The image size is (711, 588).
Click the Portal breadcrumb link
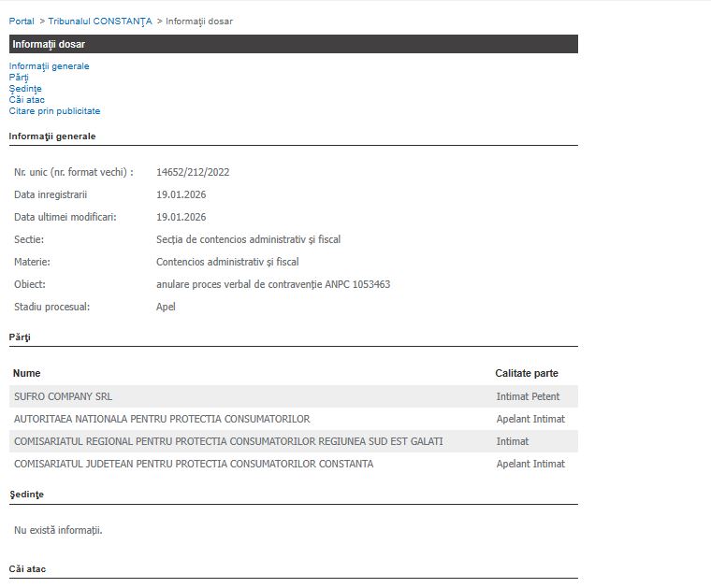(22, 22)
